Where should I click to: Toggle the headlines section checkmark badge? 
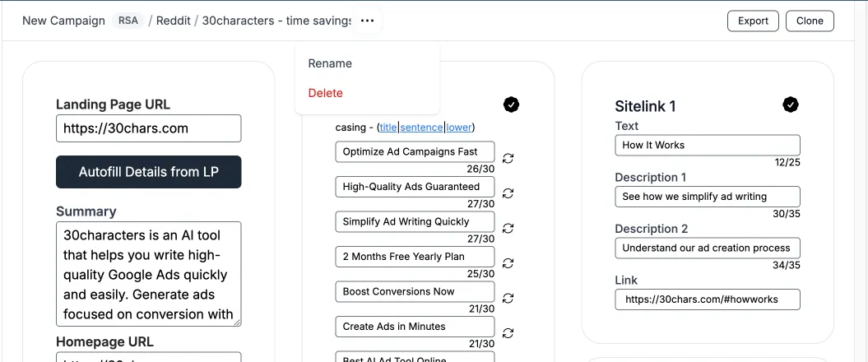coord(511,104)
